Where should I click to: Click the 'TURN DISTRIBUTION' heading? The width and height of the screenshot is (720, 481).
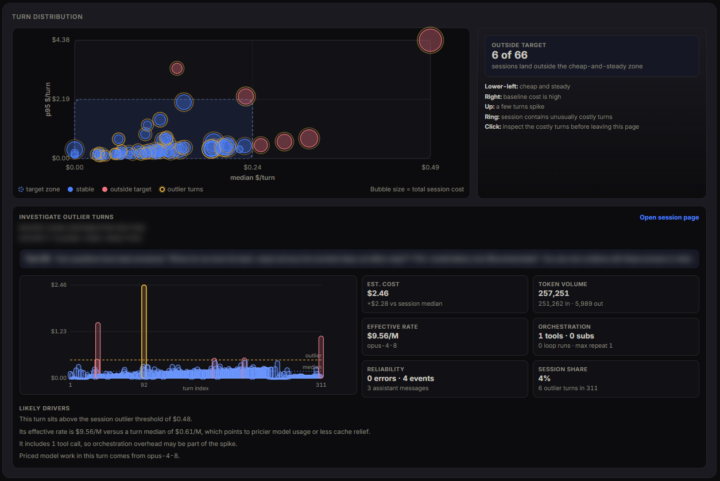tap(47, 17)
